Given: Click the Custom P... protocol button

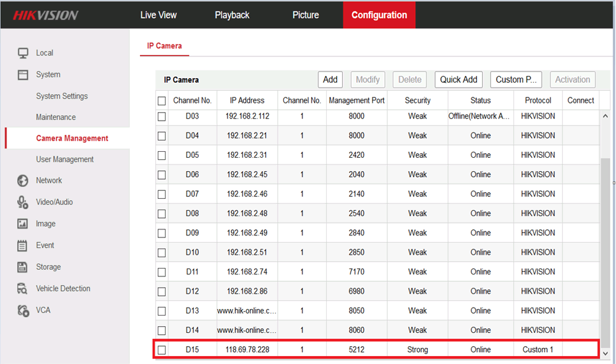Looking at the screenshot, I should (x=516, y=80).
